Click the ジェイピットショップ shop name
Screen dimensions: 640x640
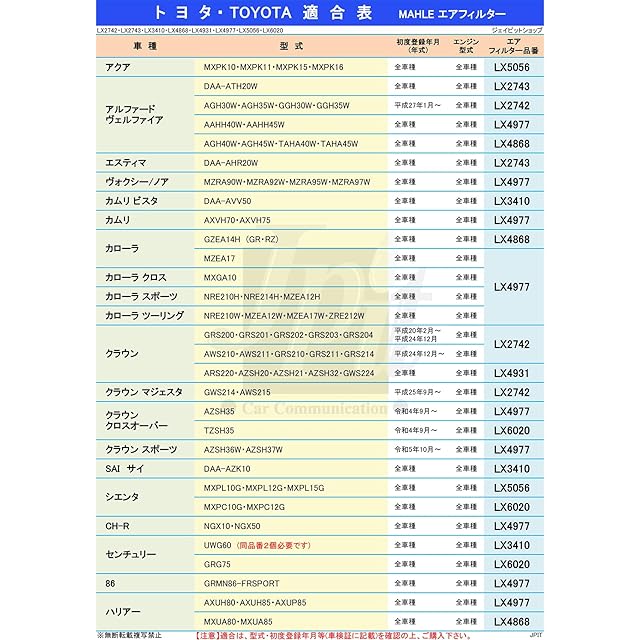tap(517, 30)
